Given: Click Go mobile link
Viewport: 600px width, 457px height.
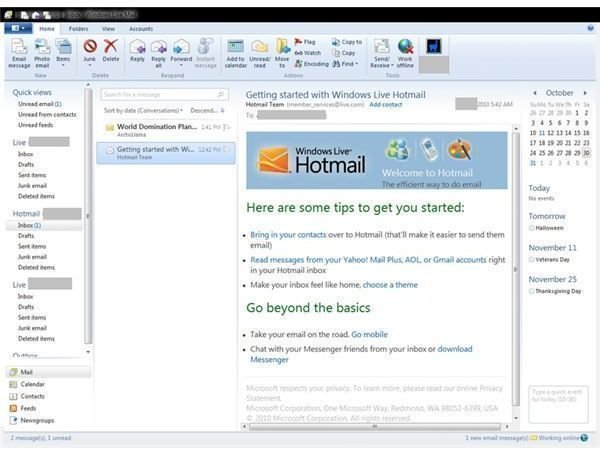Looking at the screenshot, I should click(369, 335).
